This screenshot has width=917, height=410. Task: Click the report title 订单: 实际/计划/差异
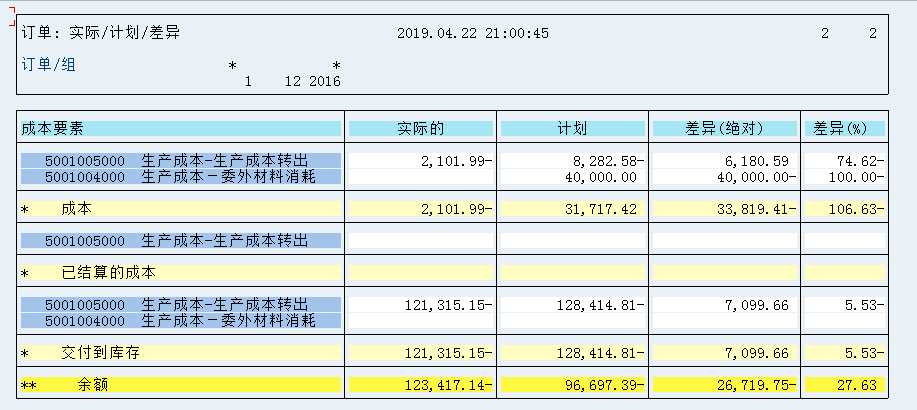point(101,33)
